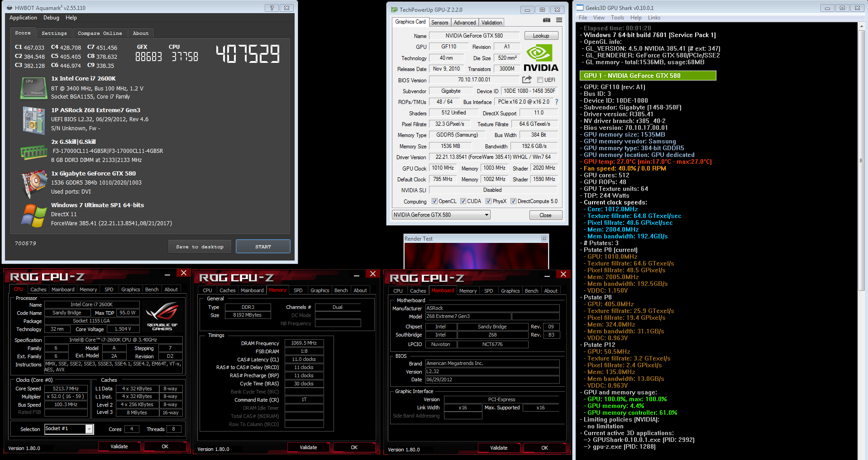This screenshot has width=868, height=460.
Task: Open the SPD tab in the CPU-Z memory window
Action: (x=298, y=290)
